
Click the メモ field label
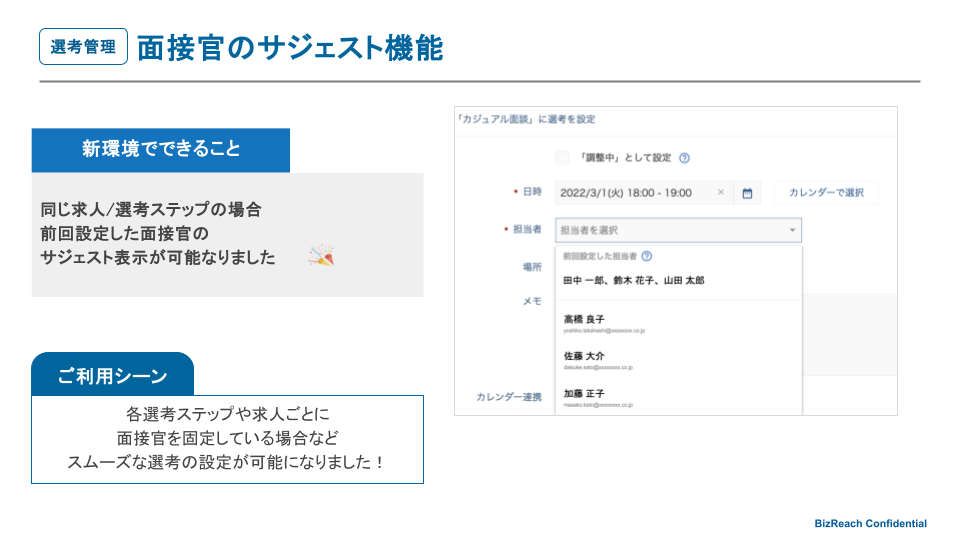(x=531, y=301)
